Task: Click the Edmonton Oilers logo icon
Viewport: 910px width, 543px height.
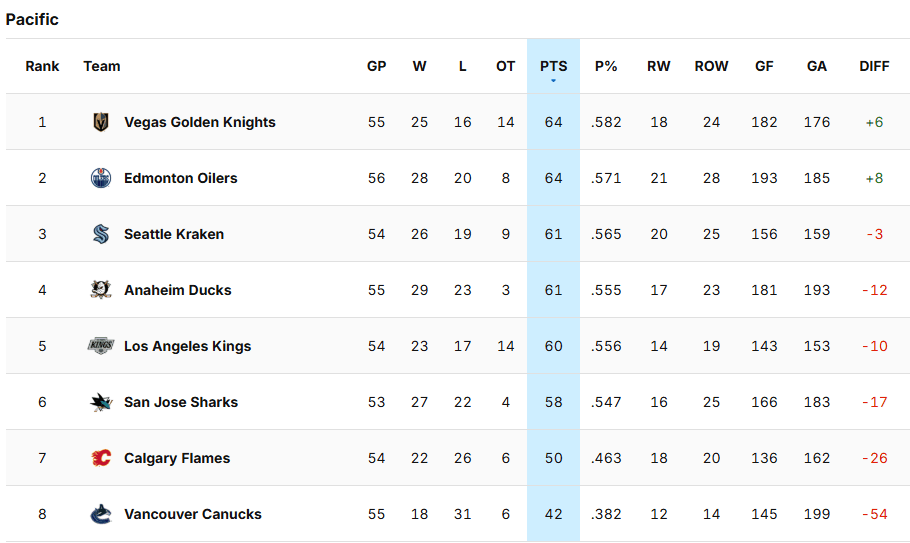Action: 100,178
